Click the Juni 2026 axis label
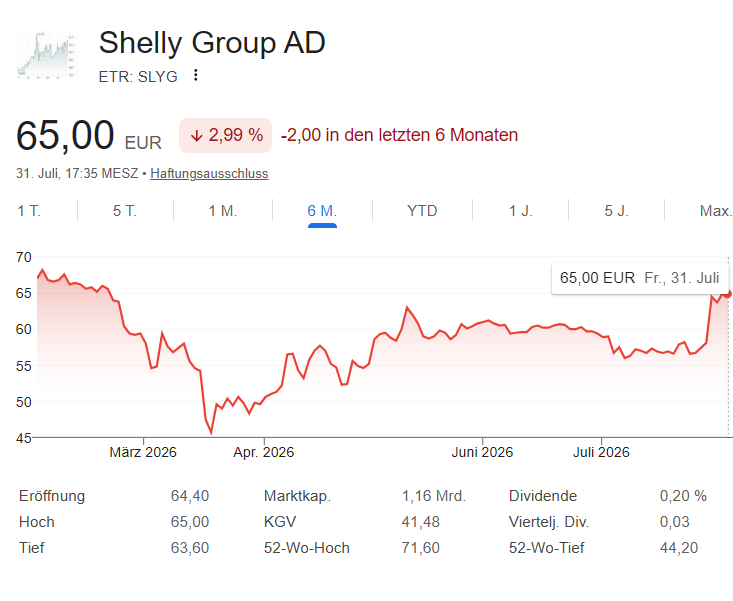Viewport: 733px width, 601px height. click(482, 452)
